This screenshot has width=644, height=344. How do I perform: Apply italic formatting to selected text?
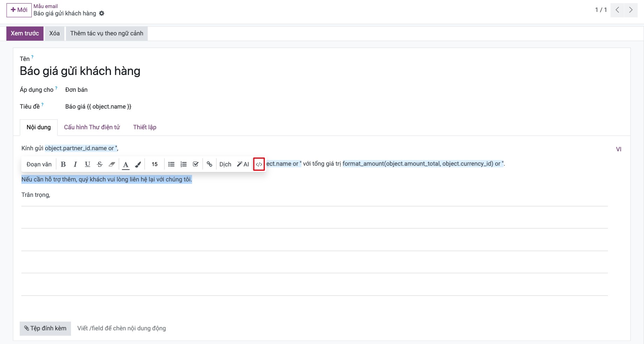point(75,164)
